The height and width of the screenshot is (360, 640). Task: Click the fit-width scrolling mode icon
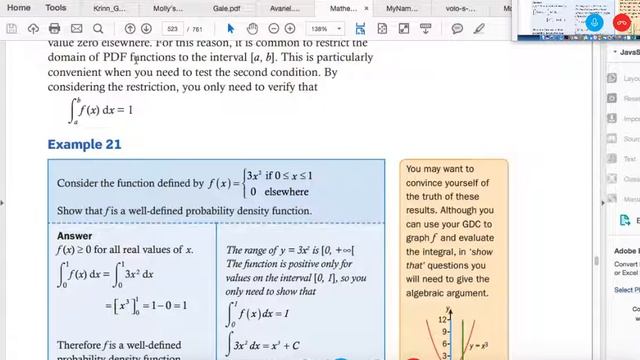click(x=360, y=29)
